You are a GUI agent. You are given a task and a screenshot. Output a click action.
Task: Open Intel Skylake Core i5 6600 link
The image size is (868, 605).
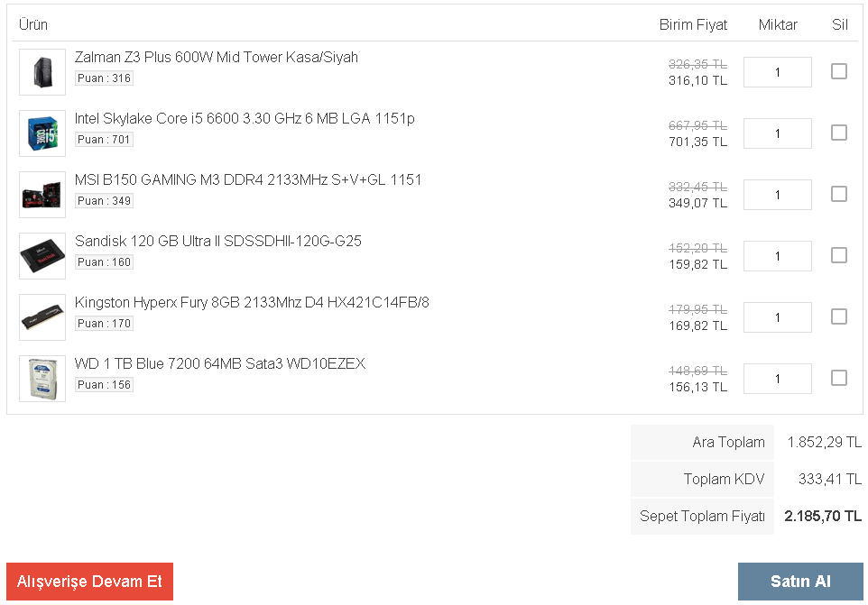pos(245,119)
